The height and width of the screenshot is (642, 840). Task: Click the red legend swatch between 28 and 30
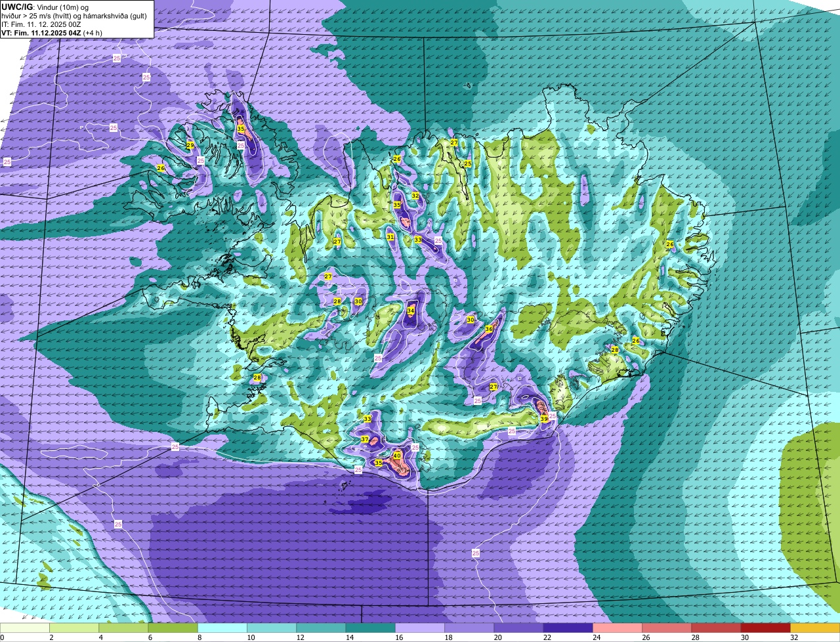tap(716, 628)
